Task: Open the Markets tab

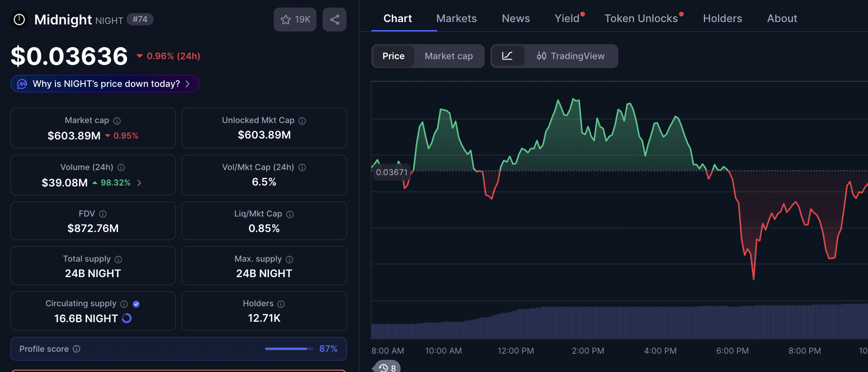Action: coord(456,19)
